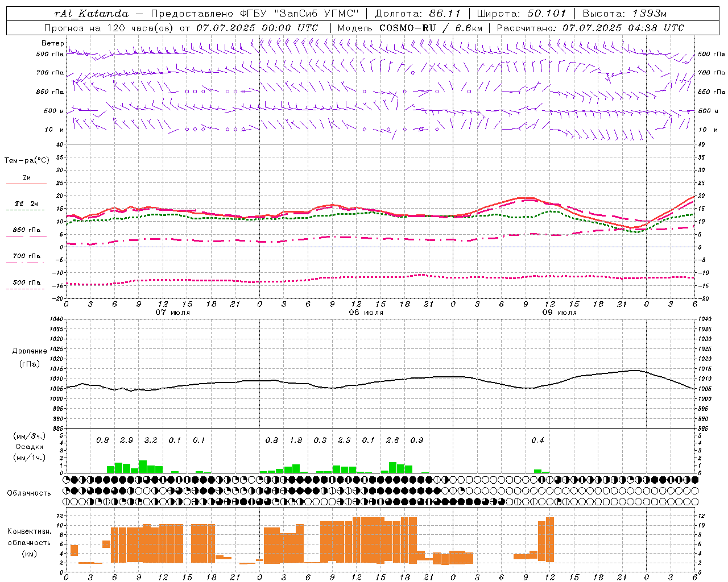The width and height of the screenshot is (728, 582).
Task: Click the Td 2м legend entry
Action: pos(26,203)
